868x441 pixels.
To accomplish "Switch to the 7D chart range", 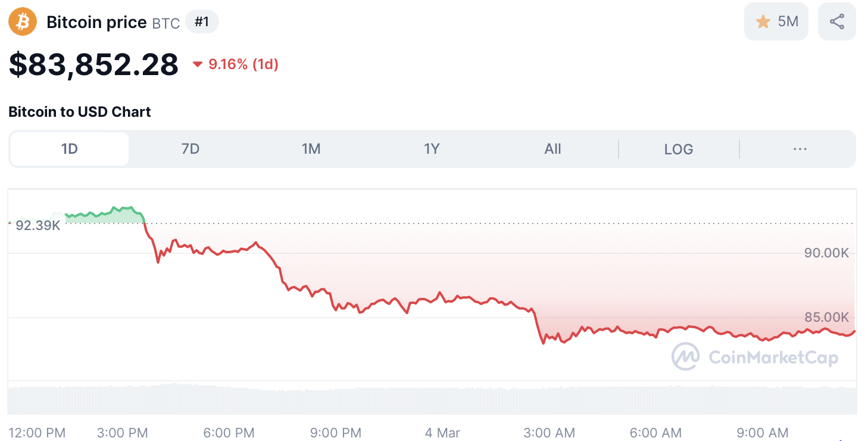I will pos(191,149).
